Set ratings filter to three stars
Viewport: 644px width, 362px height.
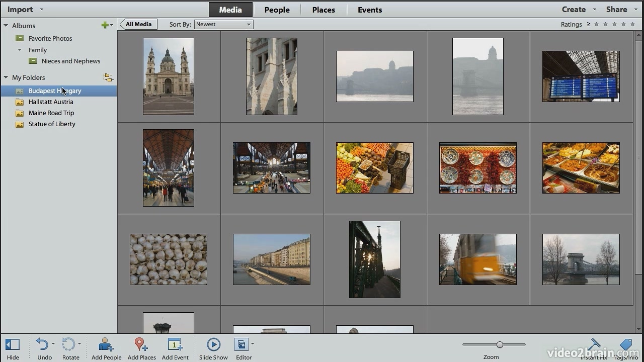coord(615,24)
